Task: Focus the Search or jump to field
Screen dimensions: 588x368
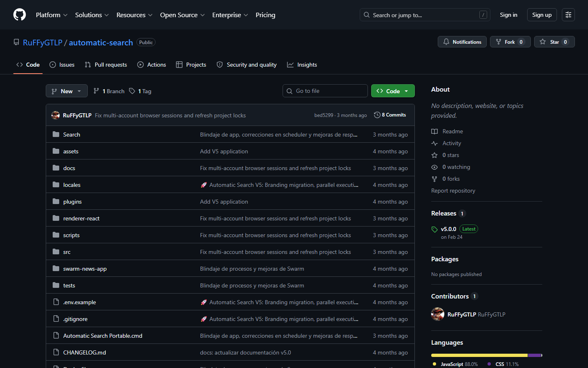Action: pyautogui.click(x=425, y=15)
